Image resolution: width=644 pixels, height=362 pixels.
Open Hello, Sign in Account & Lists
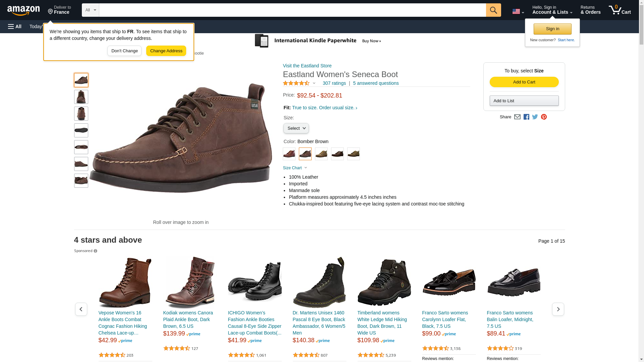click(552, 10)
